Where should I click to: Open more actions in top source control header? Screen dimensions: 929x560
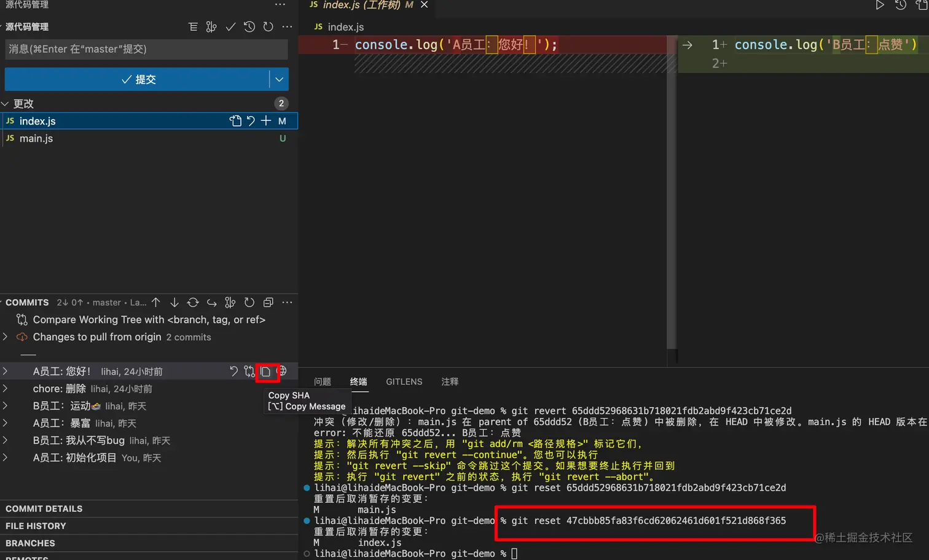280,4
